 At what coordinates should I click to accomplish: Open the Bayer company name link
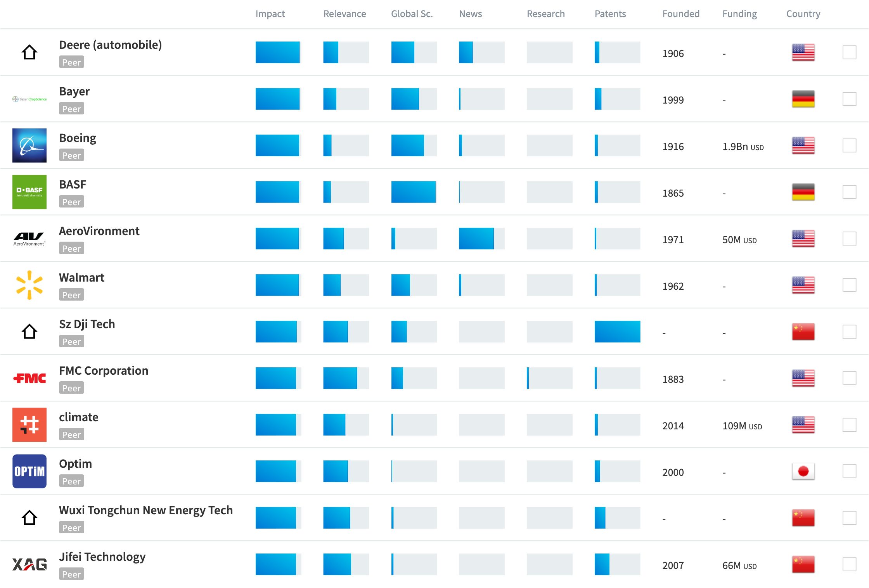[74, 92]
